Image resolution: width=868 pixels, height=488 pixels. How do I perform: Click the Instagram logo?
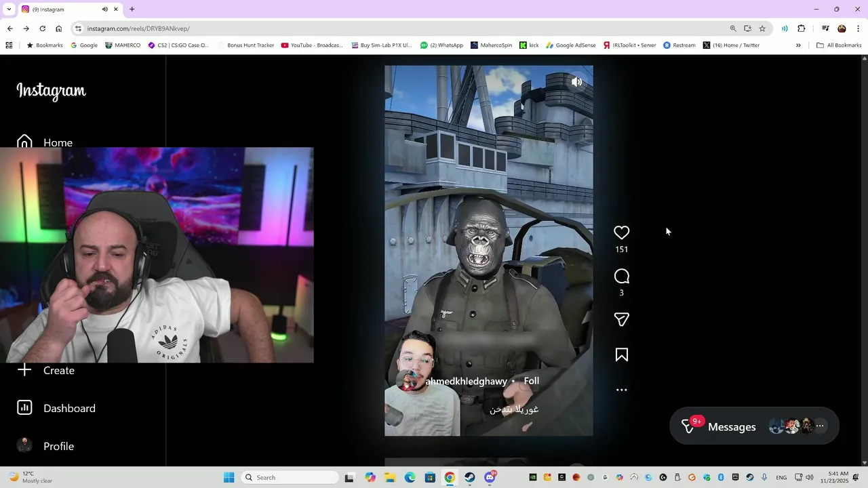[51, 91]
